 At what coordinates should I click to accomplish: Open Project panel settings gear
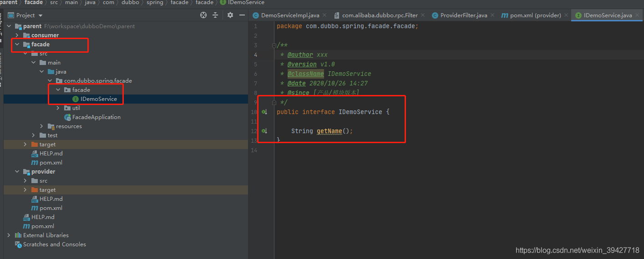[x=230, y=15]
